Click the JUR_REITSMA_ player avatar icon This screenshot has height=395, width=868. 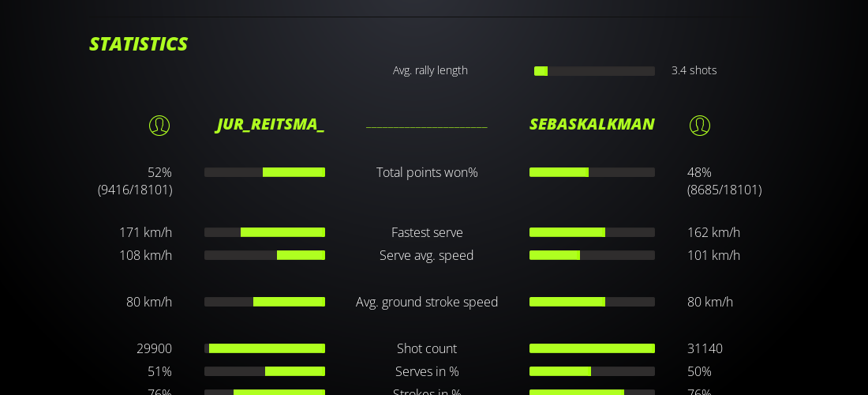click(x=159, y=126)
